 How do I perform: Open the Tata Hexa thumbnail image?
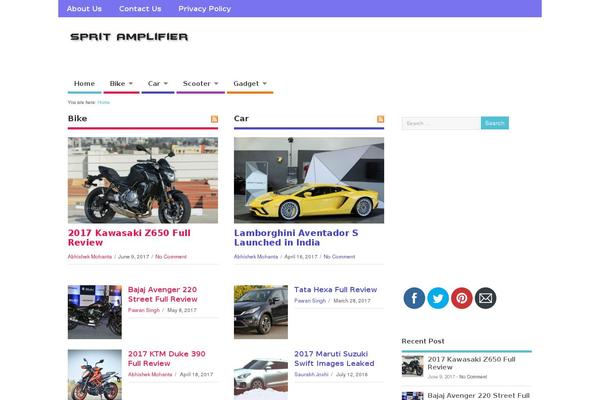tap(261, 312)
